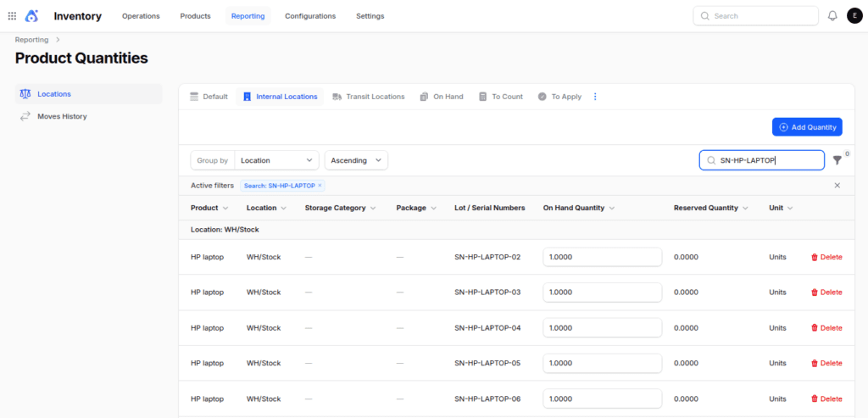Open the Package column header menu
Image resolution: width=868 pixels, height=418 pixels.
coord(433,209)
